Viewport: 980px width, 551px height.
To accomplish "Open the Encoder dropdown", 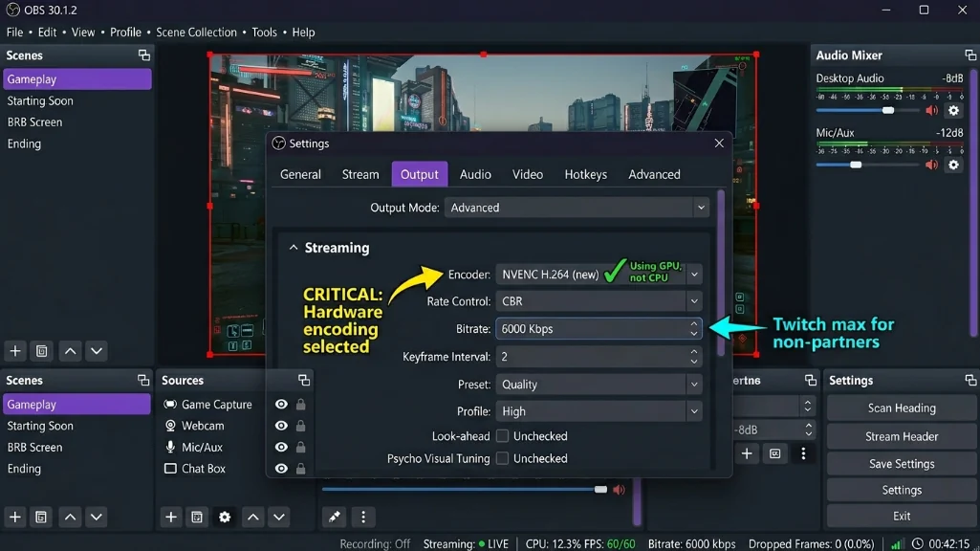I will click(599, 275).
